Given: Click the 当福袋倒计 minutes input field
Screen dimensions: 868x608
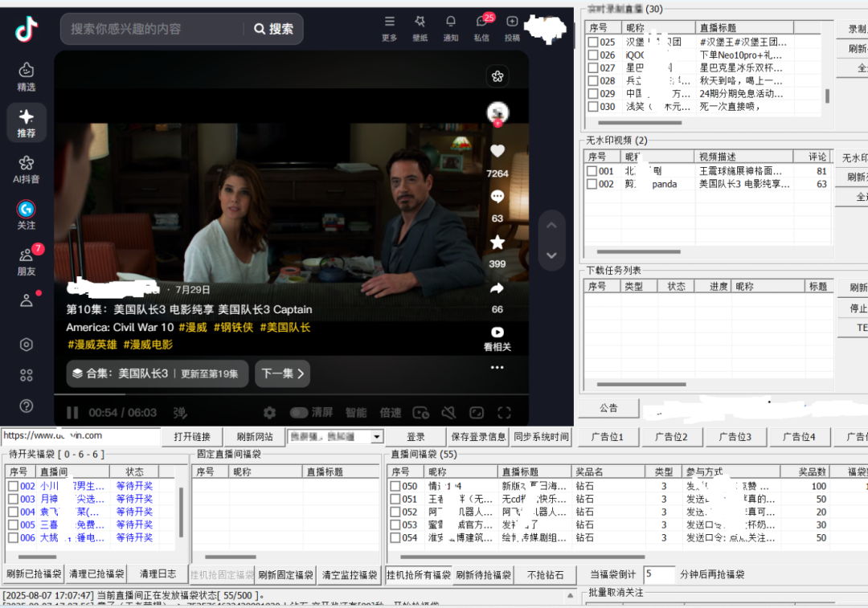Looking at the screenshot, I should (x=659, y=574).
